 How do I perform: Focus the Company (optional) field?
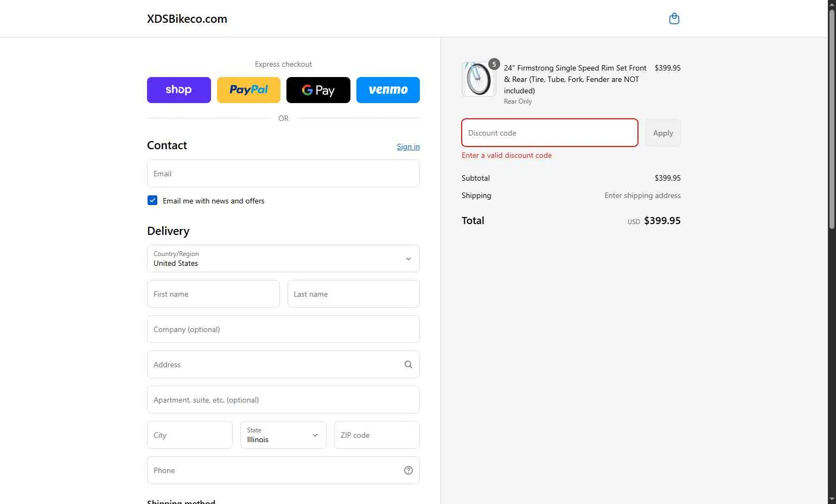(283, 329)
